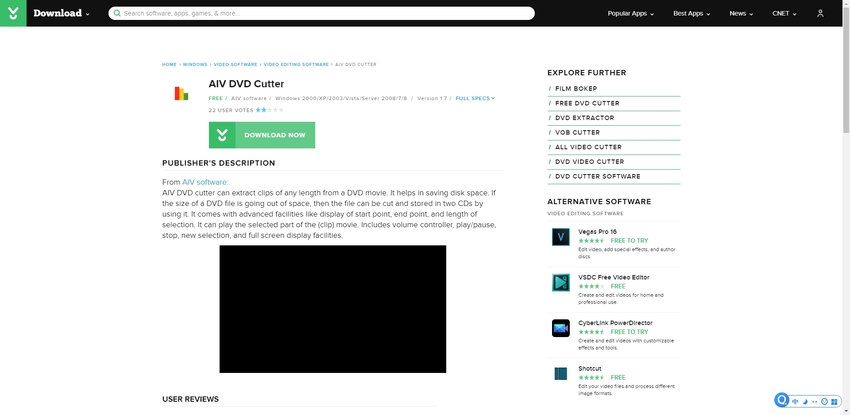This screenshot has width=850, height=415.
Task: Open DVD CUTTER SOFTWARE explore link
Action: click(597, 176)
